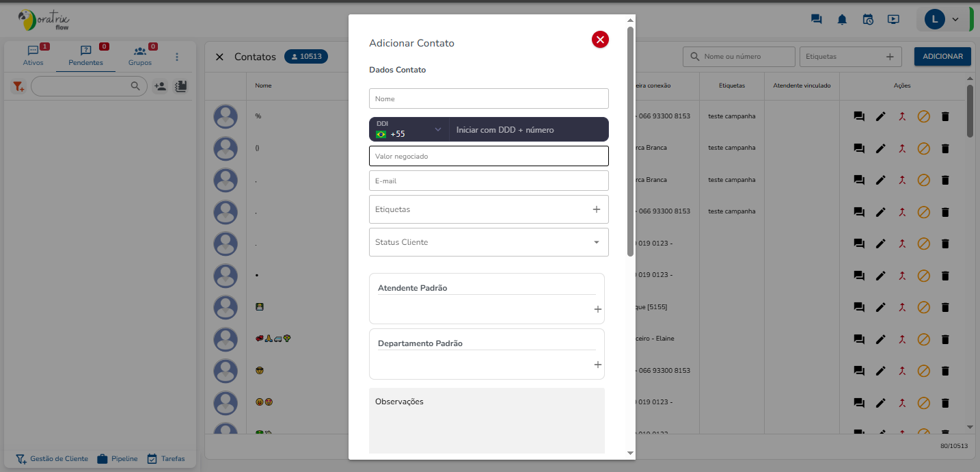Click the Nome input field in dialog
The width and height of the screenshot is (980, 472).
(x=489, y=99)
